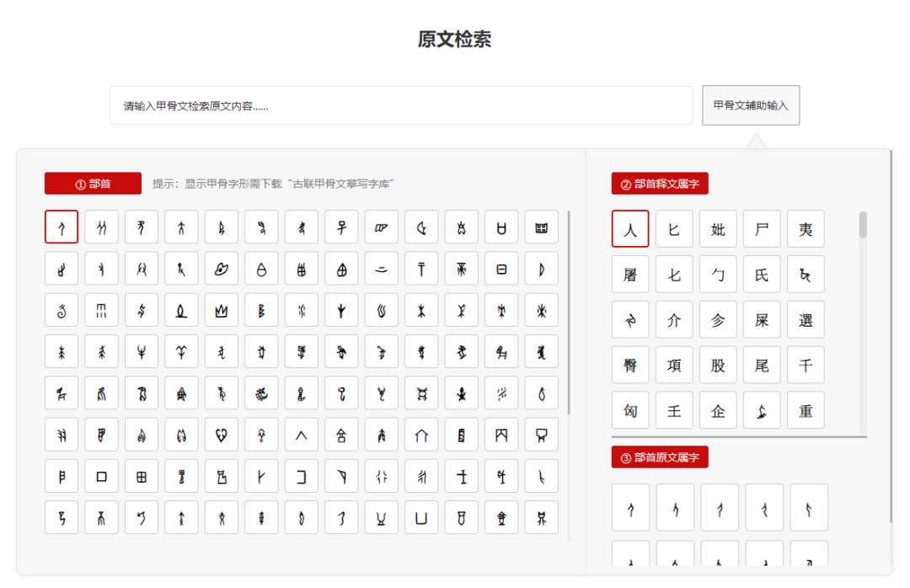Image resolution: width=910 pixels, height=588 pixels.
Task: Click the 重 character button
Action: (806, 410)
